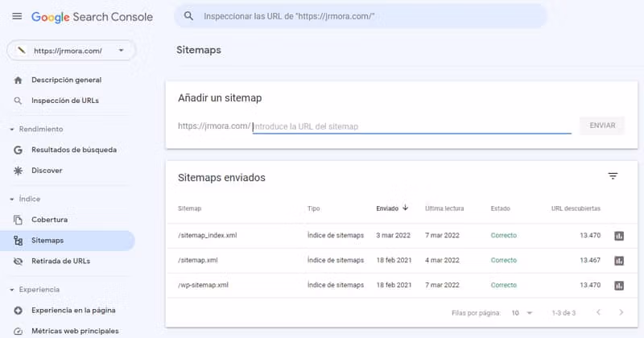Open chart icon for /sitemap_index.xml row
The height and width of the screenshot is (338, 644).
(619, 236)
